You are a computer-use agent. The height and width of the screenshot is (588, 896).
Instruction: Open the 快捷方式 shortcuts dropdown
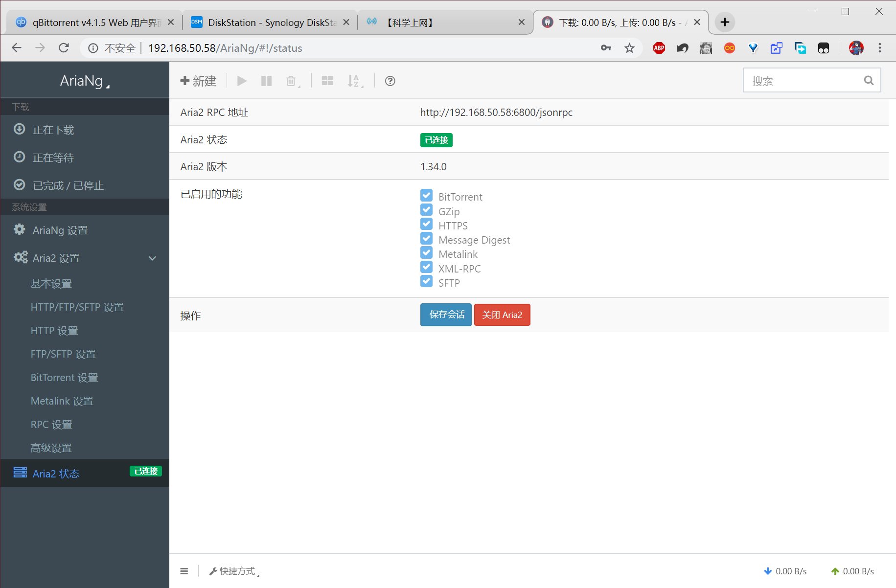point(234,571)
